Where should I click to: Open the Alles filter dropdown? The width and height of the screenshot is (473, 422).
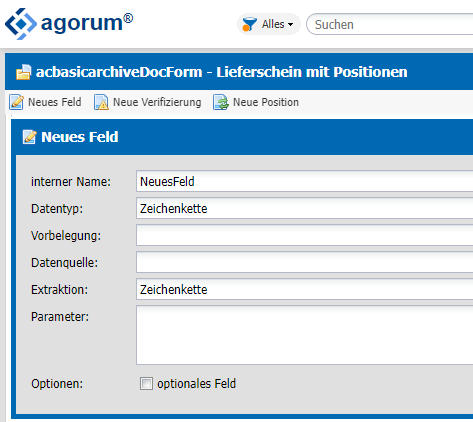(269, 24)
